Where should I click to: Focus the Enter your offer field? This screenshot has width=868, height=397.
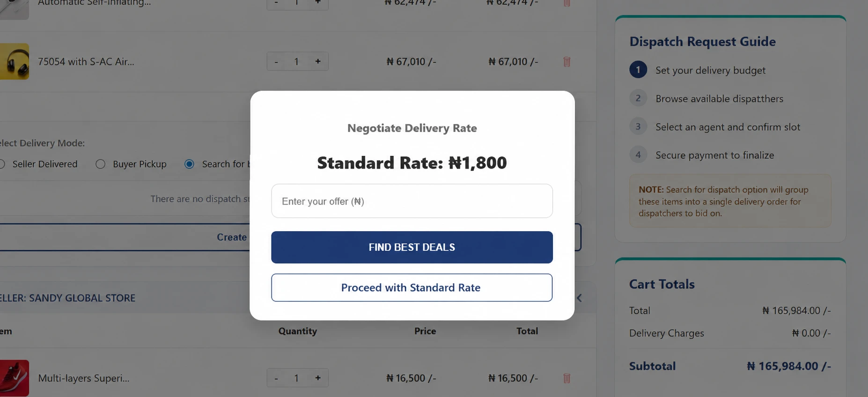click(x=412, y=201)
